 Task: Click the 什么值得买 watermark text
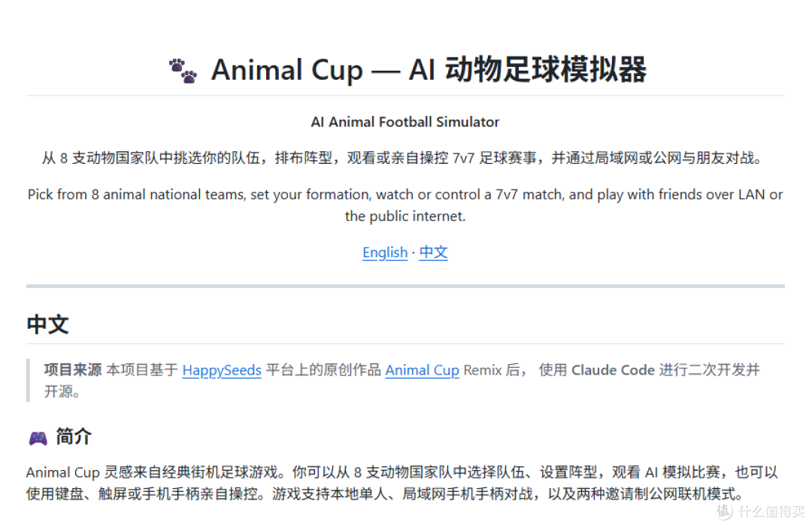click(x=772, y=511)
